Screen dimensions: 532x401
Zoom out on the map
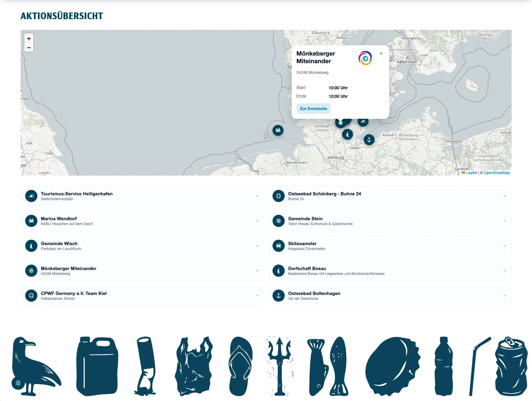click(29, 47)
